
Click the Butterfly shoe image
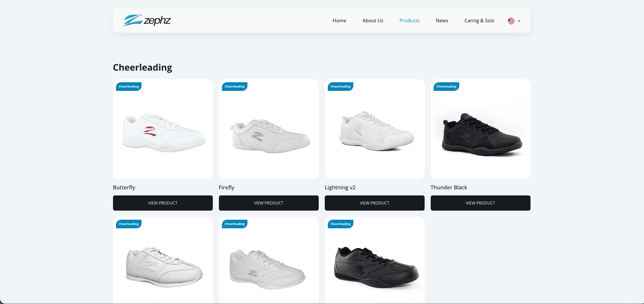click(x=164, y=133)
